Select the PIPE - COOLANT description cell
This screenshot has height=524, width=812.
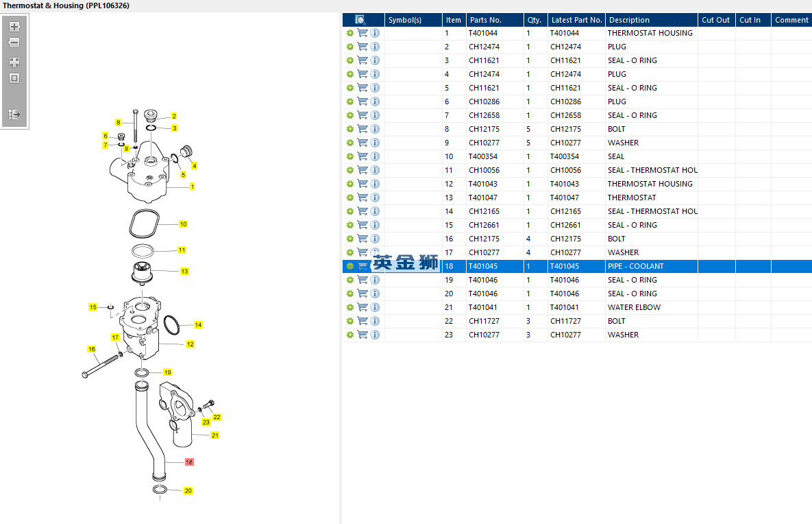point(652,266)
